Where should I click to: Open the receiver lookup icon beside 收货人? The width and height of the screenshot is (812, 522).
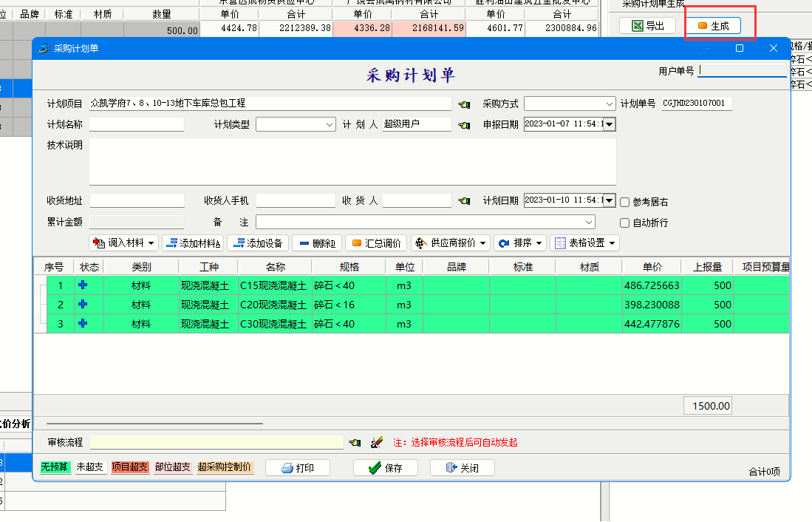tap(464, 201)
